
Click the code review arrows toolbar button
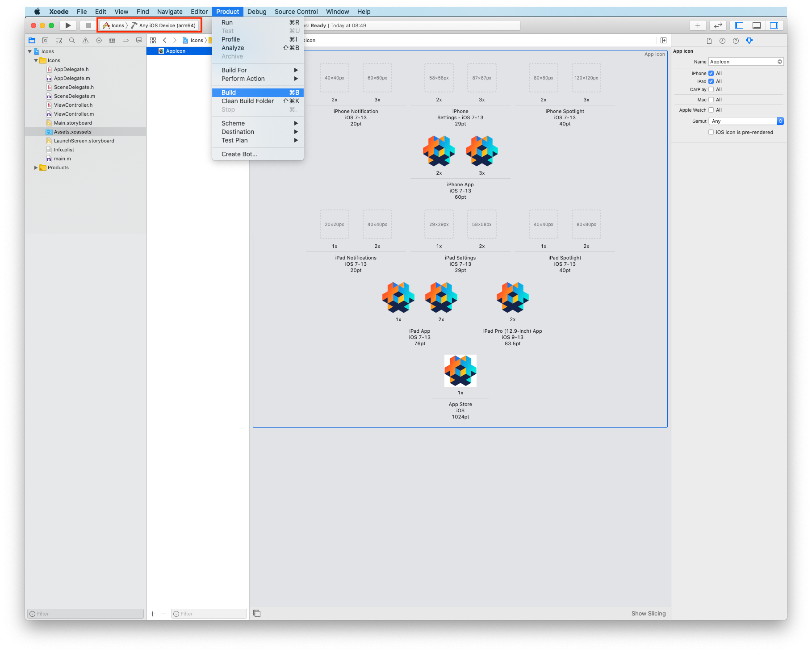click(x=718, y=25)
